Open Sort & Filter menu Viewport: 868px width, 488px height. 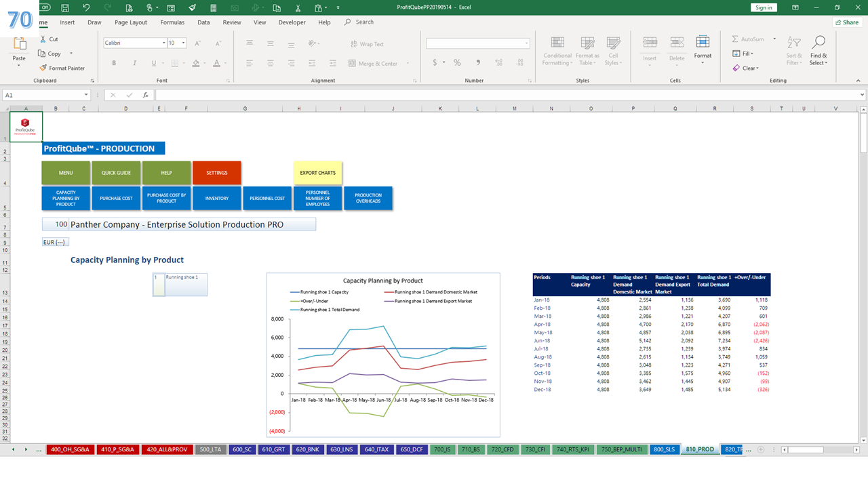[x=794, y=52]
